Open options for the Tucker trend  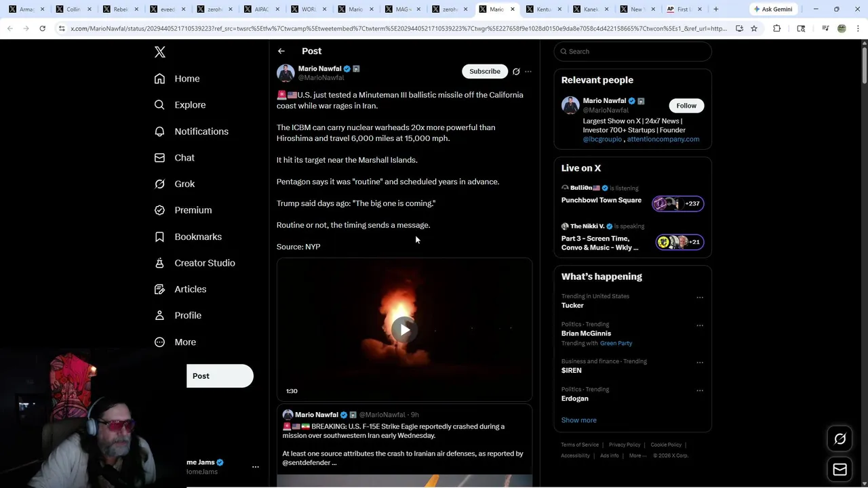(700, 298)
